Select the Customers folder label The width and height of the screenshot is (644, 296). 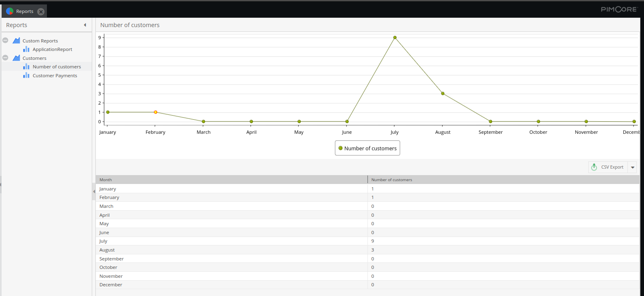(34, 58)
